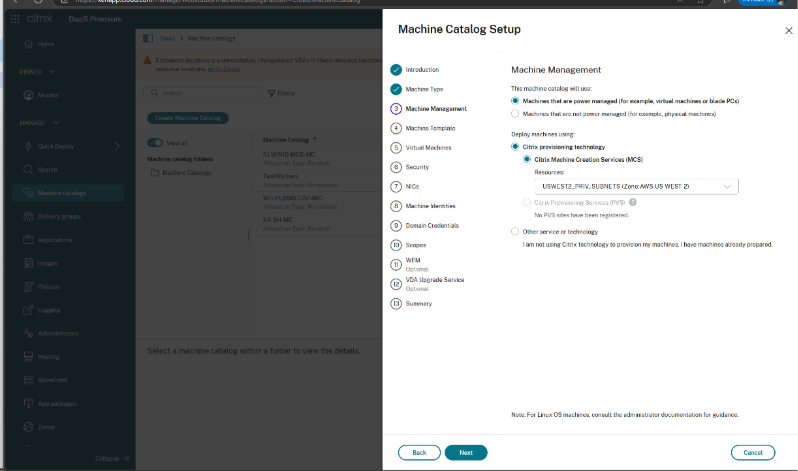Select the XA-SH-MC catalog row
798x471 pixels.
click(317, 224)
